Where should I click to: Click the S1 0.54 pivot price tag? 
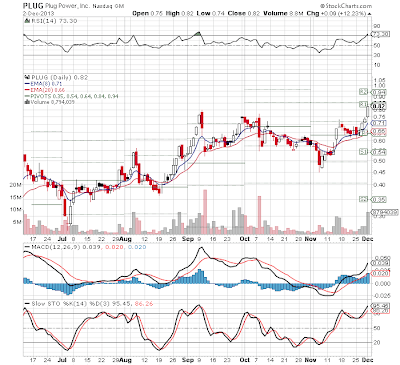373,152
